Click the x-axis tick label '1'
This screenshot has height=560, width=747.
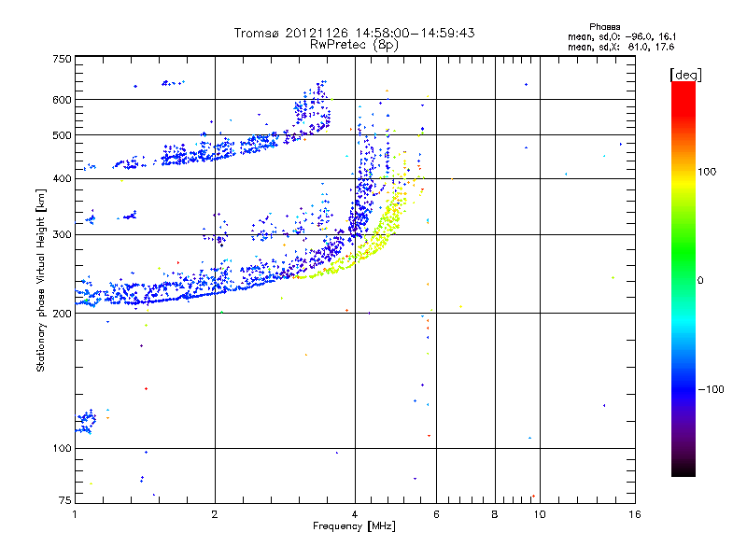pyautogui.click(x=76, y=514)
